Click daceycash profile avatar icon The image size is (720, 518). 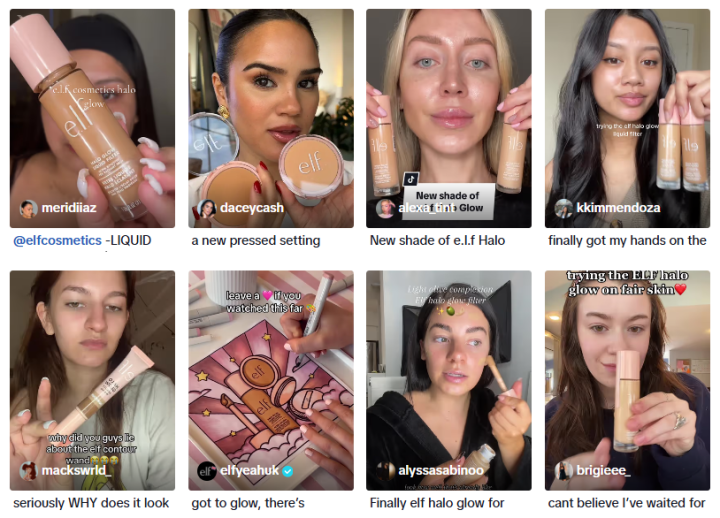click(x=207, y=208)
